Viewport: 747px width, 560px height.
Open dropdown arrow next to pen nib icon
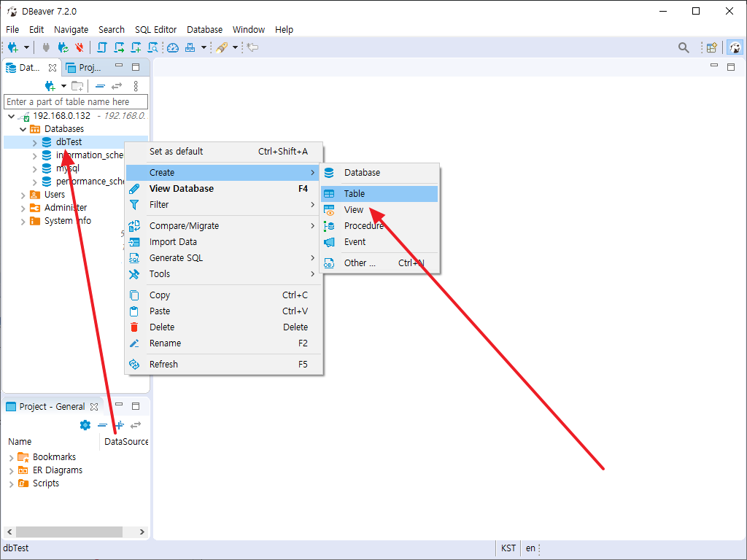(235, 47)
